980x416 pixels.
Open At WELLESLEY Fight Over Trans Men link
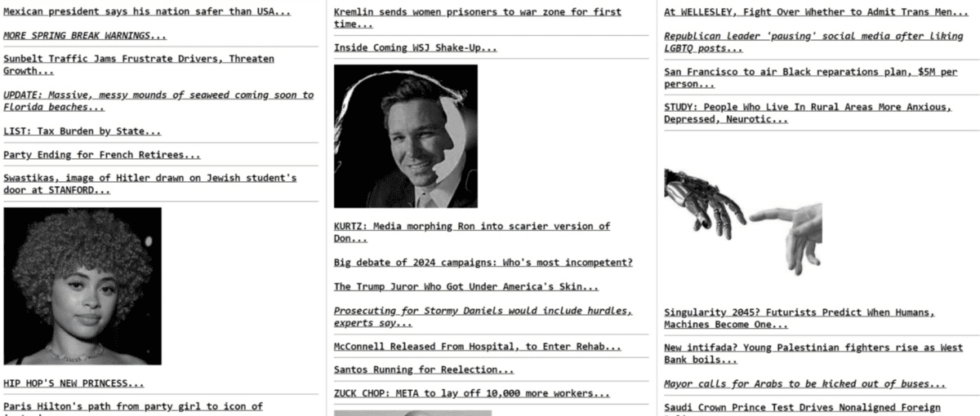click(x=817, y=12)
